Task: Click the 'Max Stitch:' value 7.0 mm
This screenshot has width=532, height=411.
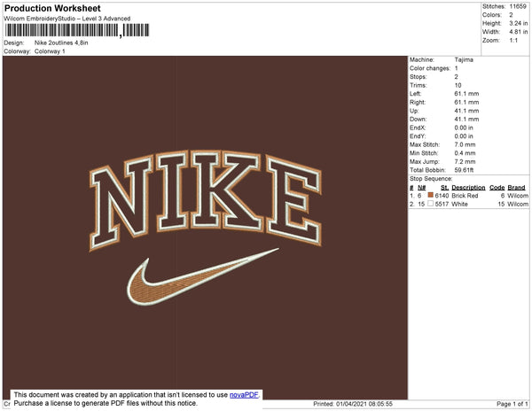Action: coord(465,144)
